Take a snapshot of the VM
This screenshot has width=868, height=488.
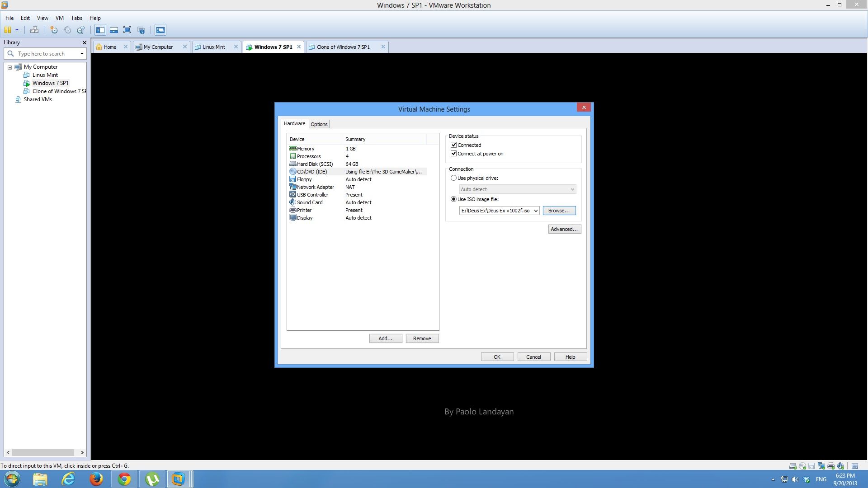pyautogui.click(x=54, y=30)
